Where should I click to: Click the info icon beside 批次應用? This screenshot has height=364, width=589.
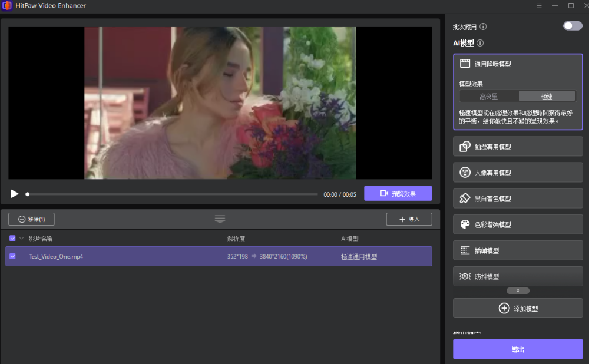tap(483, 27)
